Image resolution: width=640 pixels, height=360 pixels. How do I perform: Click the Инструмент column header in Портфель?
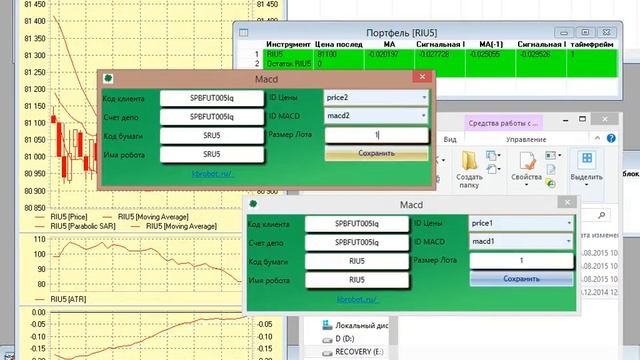click(288, 44)
